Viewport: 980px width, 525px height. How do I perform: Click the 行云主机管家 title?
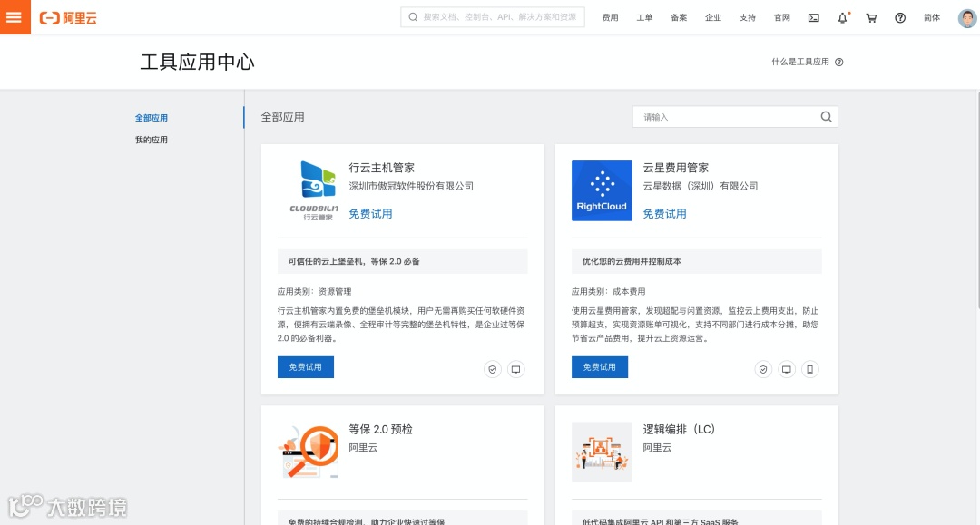click(x=382, y=168)
